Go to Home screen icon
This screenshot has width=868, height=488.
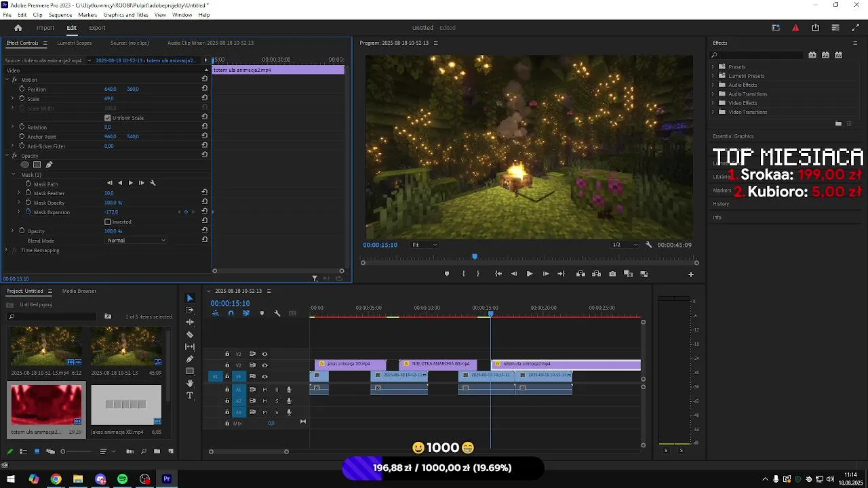pyautogui.click(x=18, y=28)
